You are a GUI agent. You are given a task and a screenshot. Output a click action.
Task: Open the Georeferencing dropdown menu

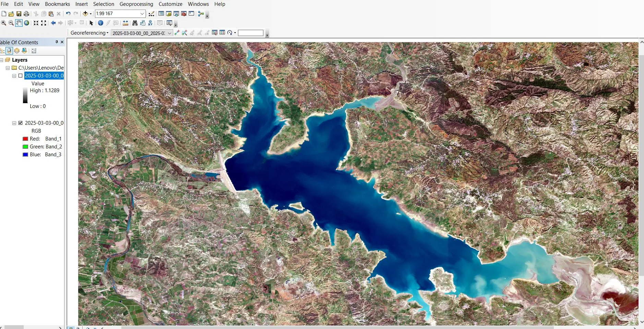88,33
